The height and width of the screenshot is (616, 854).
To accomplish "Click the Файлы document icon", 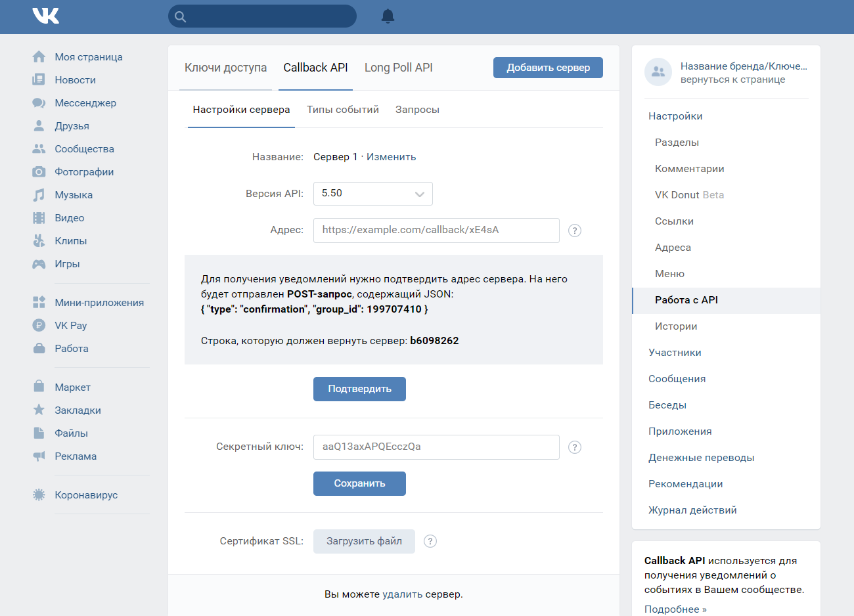I will 39,433.
